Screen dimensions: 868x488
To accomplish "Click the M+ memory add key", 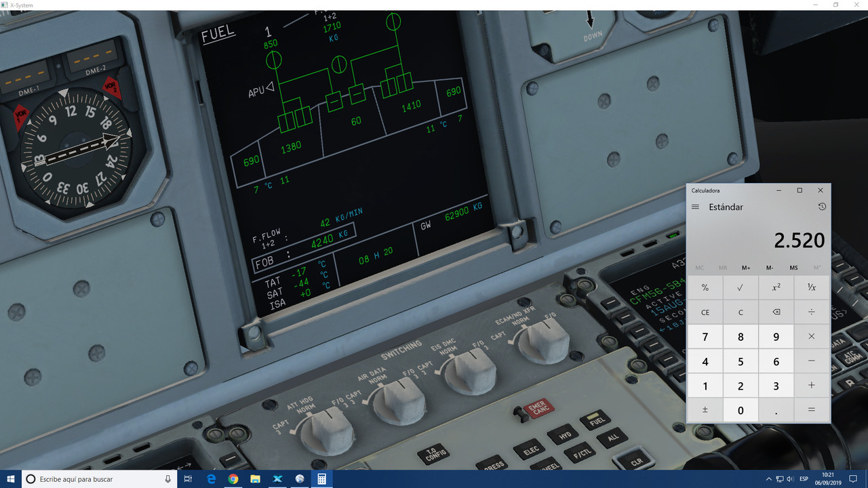I will click(746, 268).
